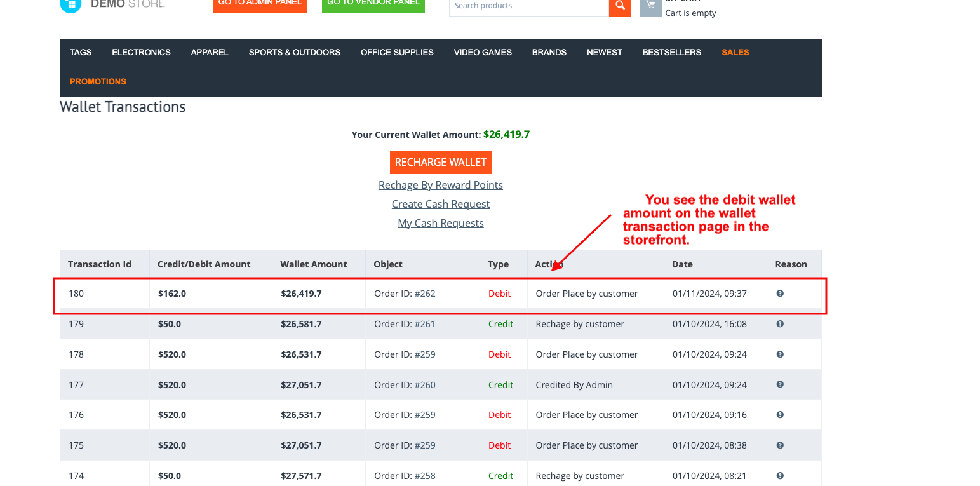
Task: Open the My Cash Requests link
Action: click(x=440, y=224)
